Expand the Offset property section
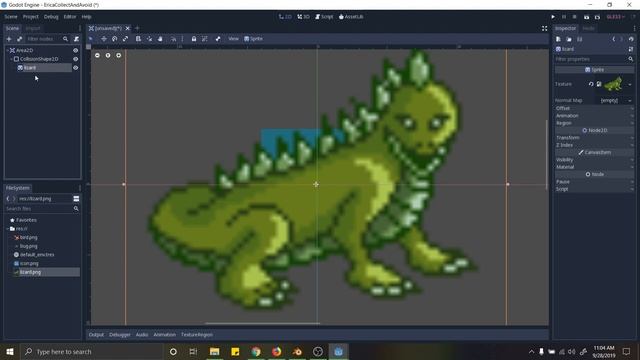The image size is (640, 360). coord(594,108)
